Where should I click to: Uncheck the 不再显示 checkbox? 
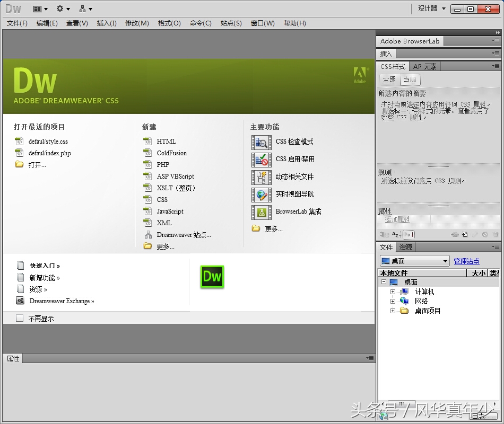point(20,317)
